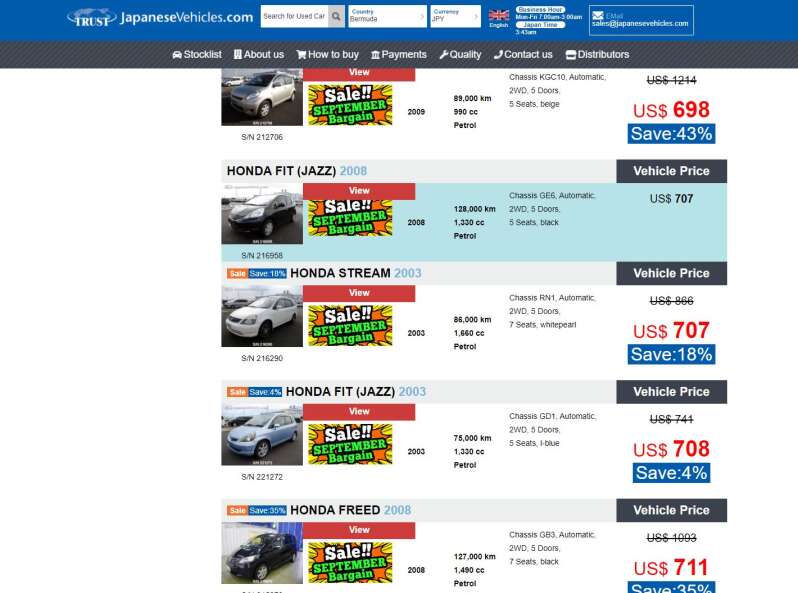
Task: Click the Japan Time label in header
Action: click(x=540, y=24)
